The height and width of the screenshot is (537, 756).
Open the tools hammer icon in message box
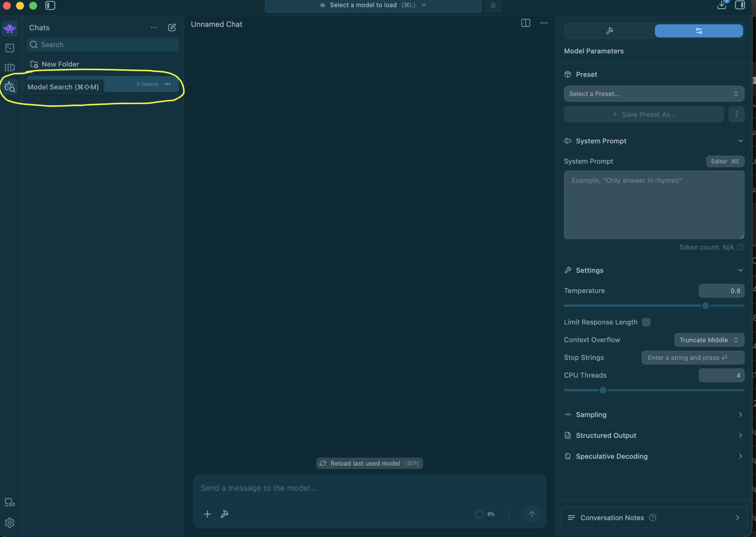[x=224, y=514]
